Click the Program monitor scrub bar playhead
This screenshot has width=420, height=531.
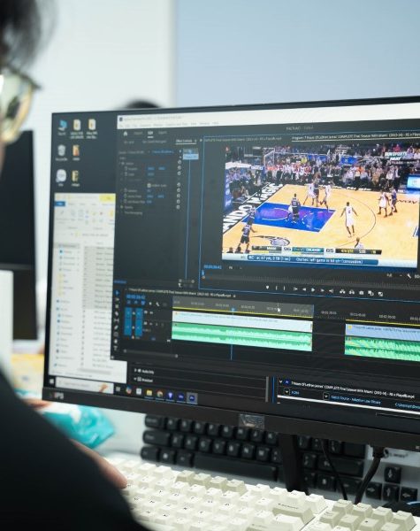coord(203,273)
